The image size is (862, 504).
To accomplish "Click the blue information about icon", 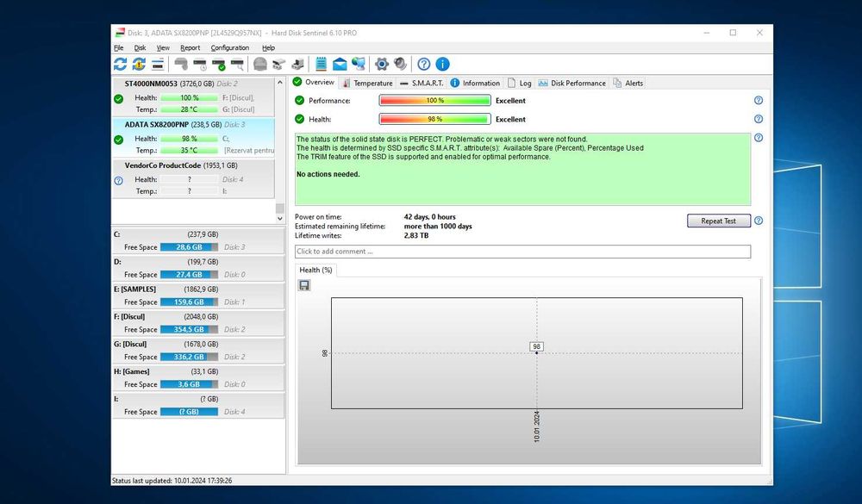I will 442,65.
